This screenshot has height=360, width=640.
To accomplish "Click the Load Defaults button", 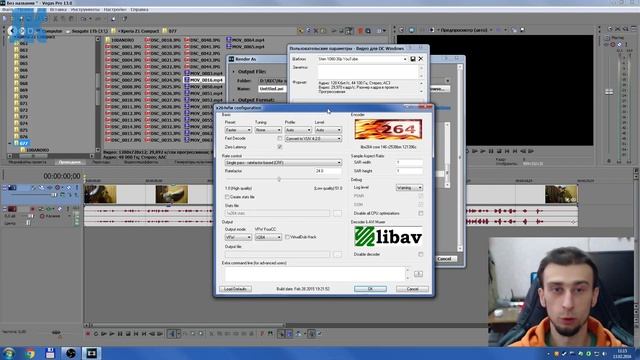I will click(x=236, y=289).
